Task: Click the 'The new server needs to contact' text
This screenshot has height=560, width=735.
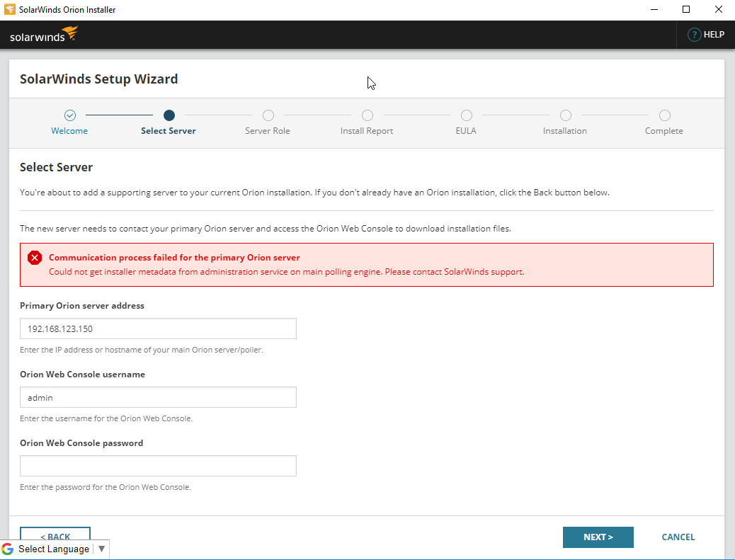Action: coord(266,229)
